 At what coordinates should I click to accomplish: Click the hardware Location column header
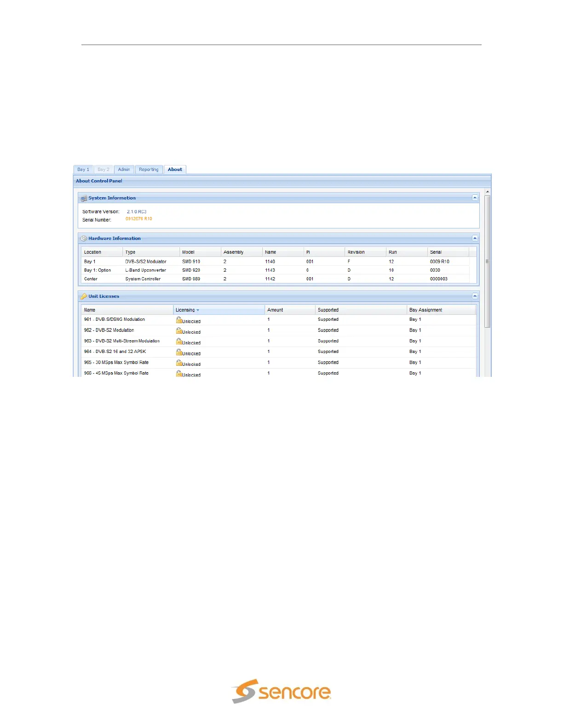pyautogui.click(x=102, y=252)
